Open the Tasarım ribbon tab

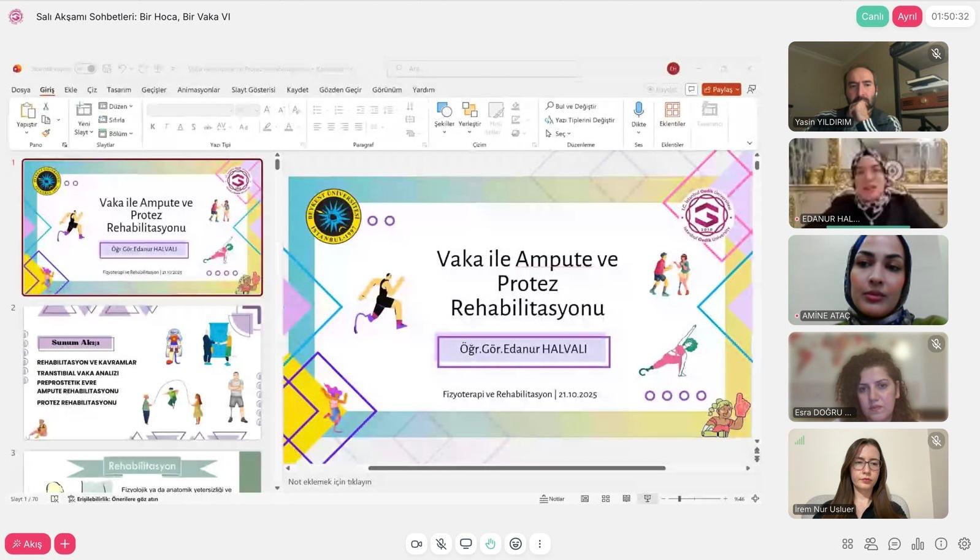click(x=118, y=90)
